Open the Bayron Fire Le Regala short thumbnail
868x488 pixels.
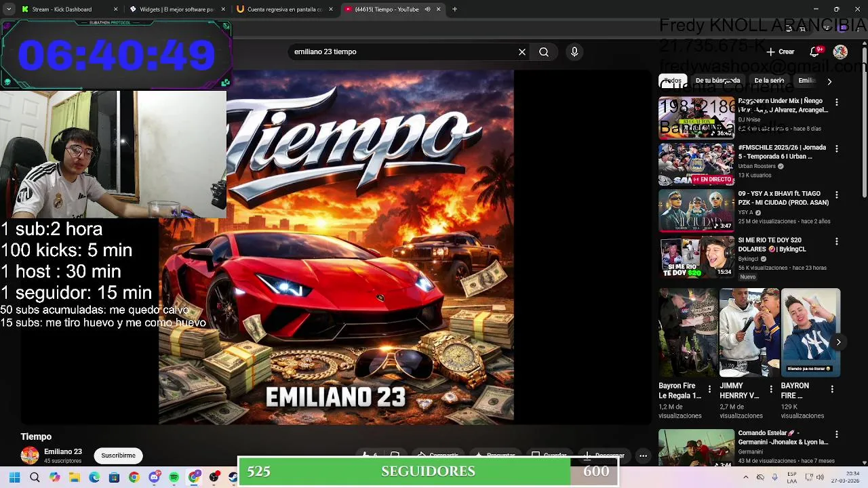click(x=688, y=333)
